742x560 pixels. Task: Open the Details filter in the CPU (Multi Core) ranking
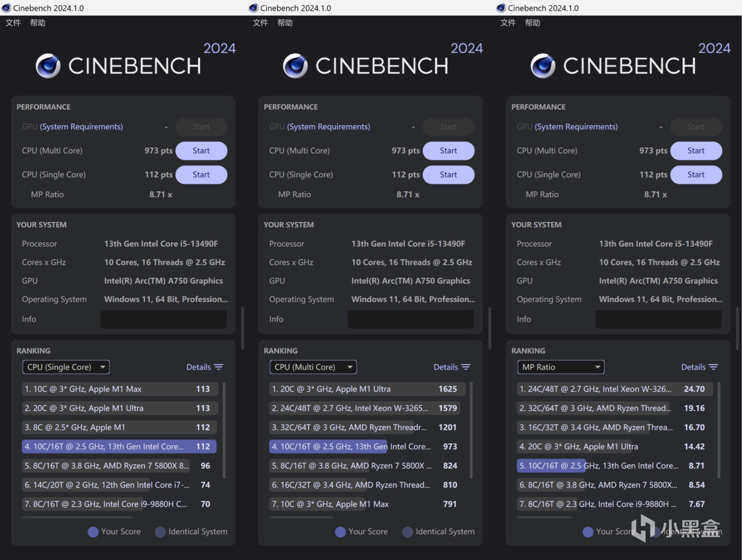pos(452,367)
